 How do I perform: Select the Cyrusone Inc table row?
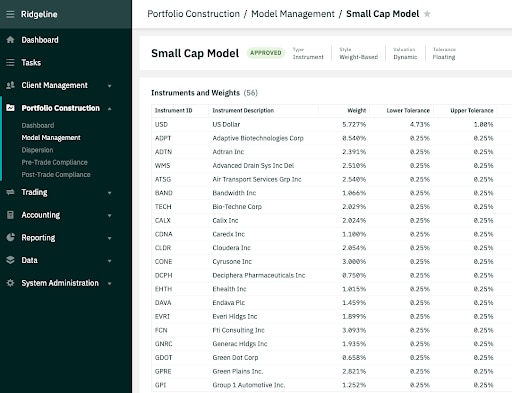coord(331,262)
